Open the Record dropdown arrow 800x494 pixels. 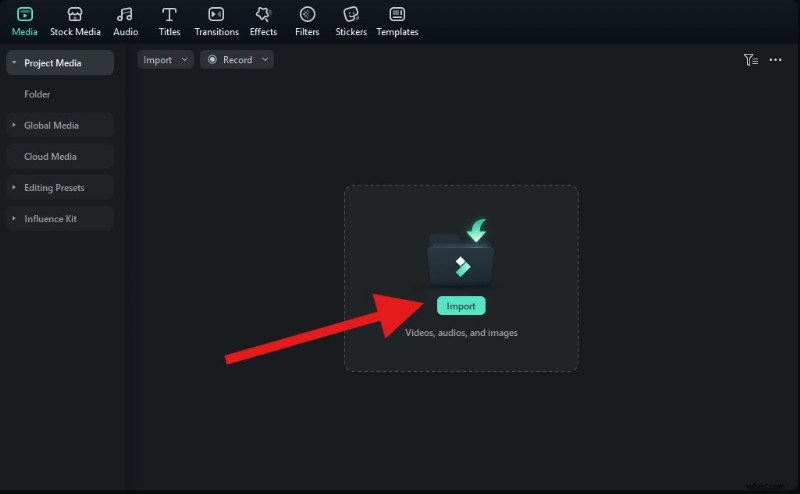point(265,60)
